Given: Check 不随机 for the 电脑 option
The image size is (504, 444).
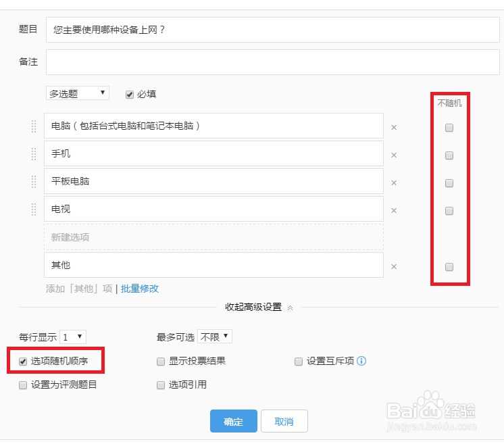Looking at the screenshot, I should (x=449, y=128).
